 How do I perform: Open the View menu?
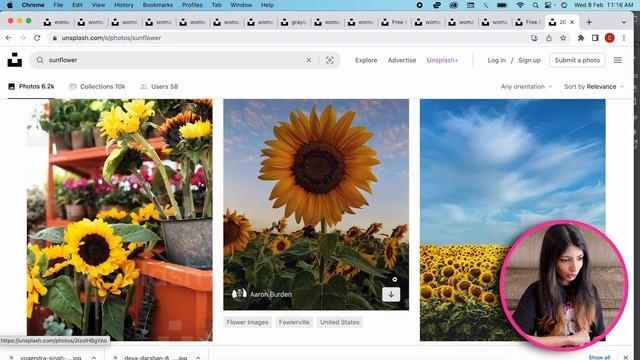tap(98, 5)
